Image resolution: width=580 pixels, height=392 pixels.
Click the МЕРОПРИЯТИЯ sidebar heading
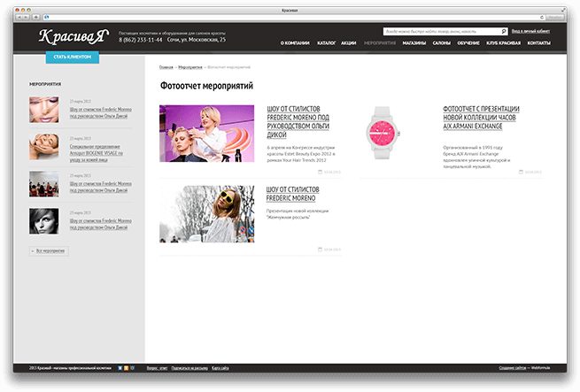click(45, 84)
